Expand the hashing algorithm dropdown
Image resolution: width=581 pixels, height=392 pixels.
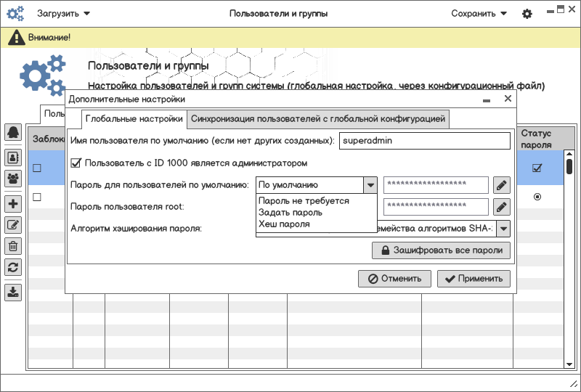pos(503,229)
